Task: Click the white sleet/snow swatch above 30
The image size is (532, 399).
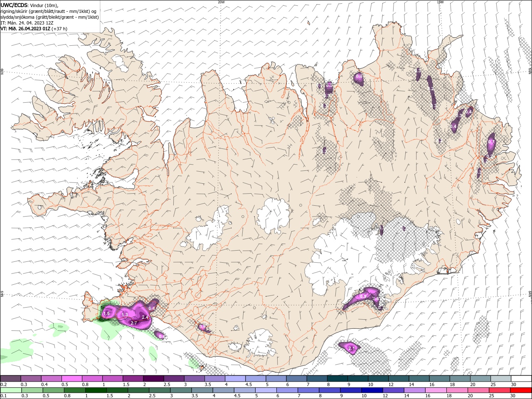Action: [521, 379]
